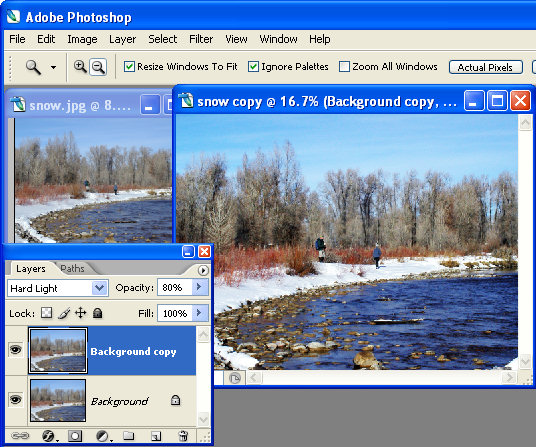Viewport: 536px width, 447px height.
Task: Enable Zoom All Windows checkbox
Action: tap(344, 67)
